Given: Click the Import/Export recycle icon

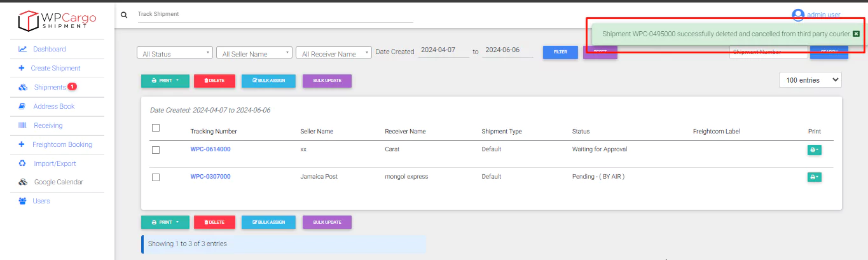Looking at the screenshot, I should coord(22,163).
